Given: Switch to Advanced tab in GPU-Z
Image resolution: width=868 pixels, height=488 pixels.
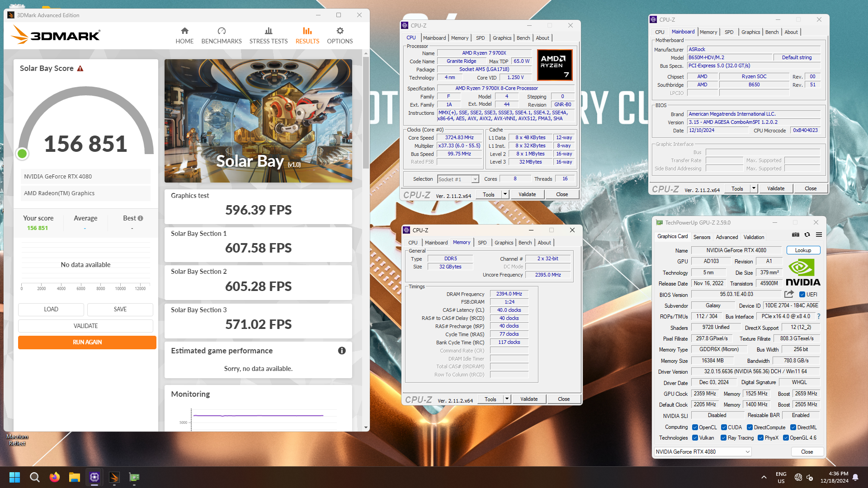Looking at the screenshot, I should (x=726, y=237).
